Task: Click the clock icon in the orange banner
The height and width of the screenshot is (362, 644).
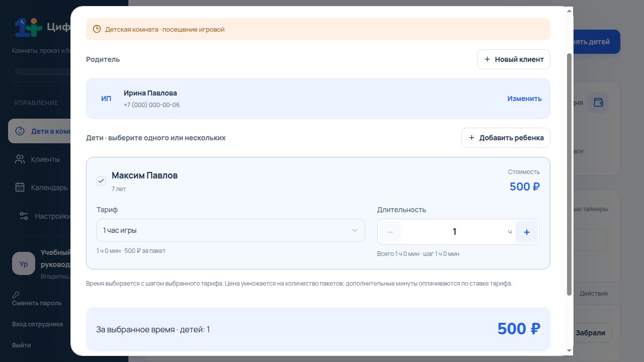Action: [97, 29]
